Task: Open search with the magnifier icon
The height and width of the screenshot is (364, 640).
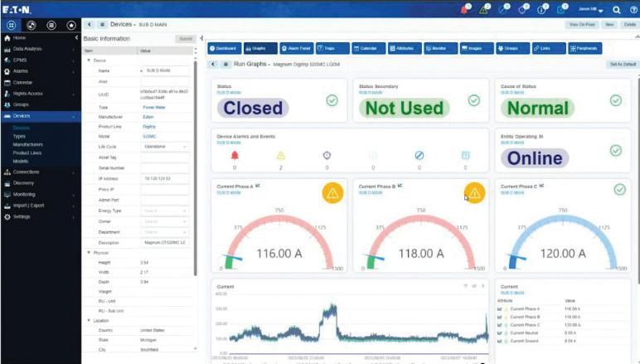Action: (616, 10)
